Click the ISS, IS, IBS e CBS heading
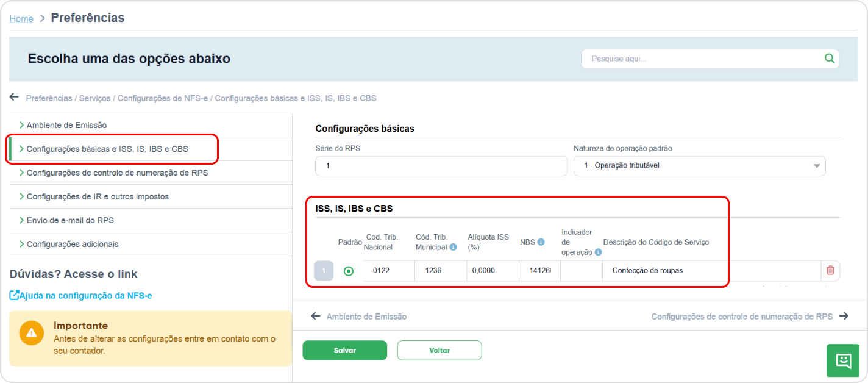Screen dimensions: 868x383 point(354,209)
